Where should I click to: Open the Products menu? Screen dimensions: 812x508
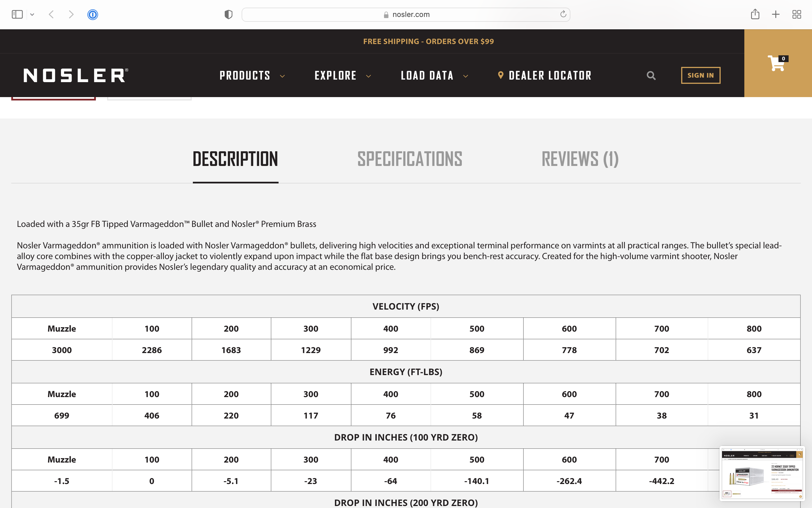pyautogui.click(x=245, y=75)
